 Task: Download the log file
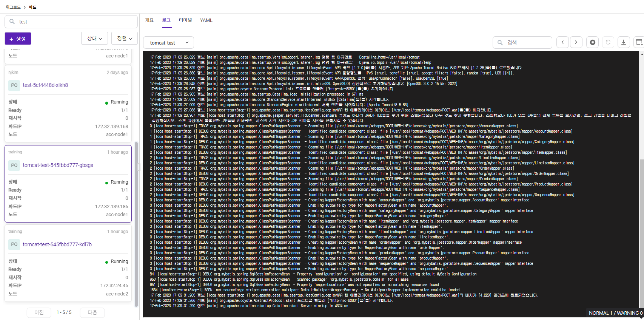point(624,42)
